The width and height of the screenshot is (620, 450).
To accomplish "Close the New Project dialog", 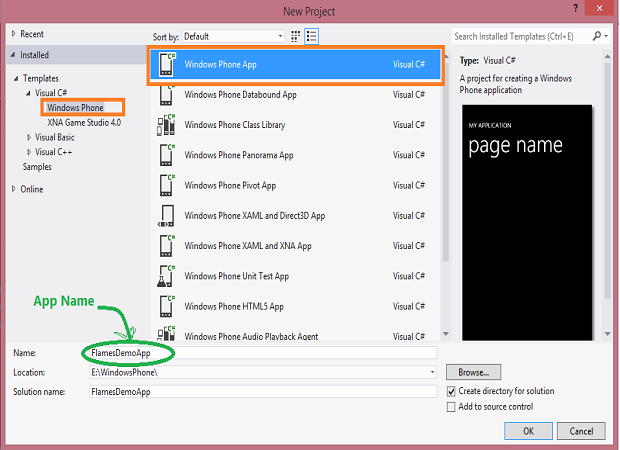I will coord(599,8).
